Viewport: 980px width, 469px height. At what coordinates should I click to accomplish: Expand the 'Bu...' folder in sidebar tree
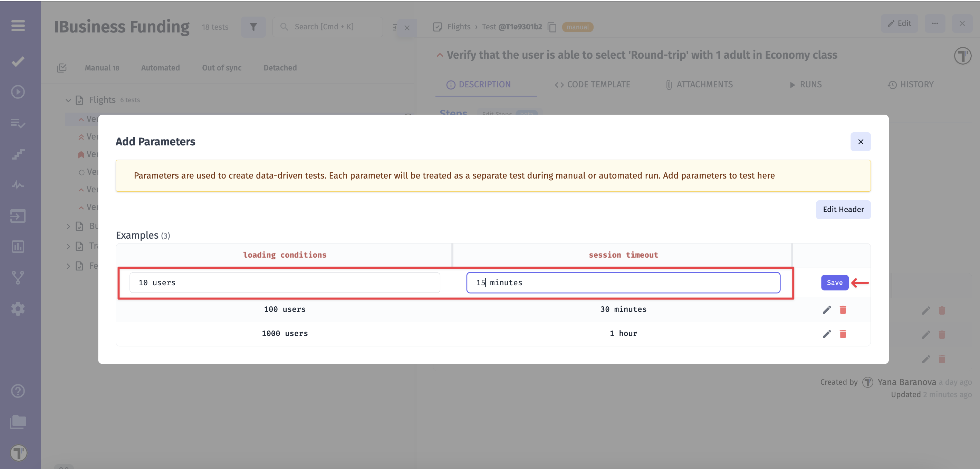pos(68,226)
